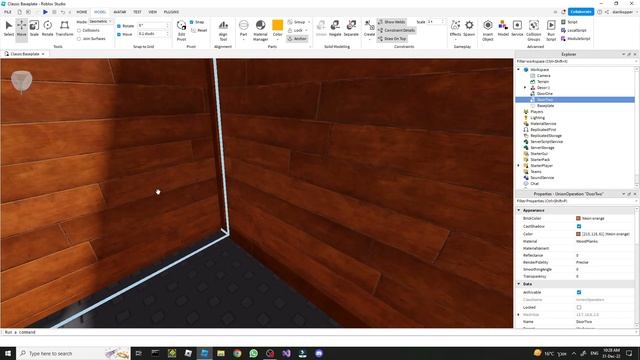Image resolution: width=640 pixels, height=360 pixels.
Task: Open the Lock dropdown arrow
Action: 307,30
